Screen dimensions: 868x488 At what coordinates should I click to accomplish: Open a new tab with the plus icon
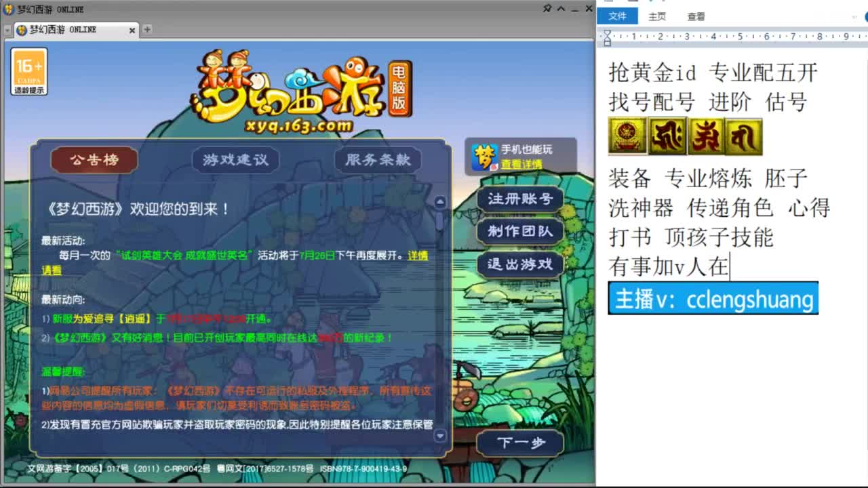(147, 30)
